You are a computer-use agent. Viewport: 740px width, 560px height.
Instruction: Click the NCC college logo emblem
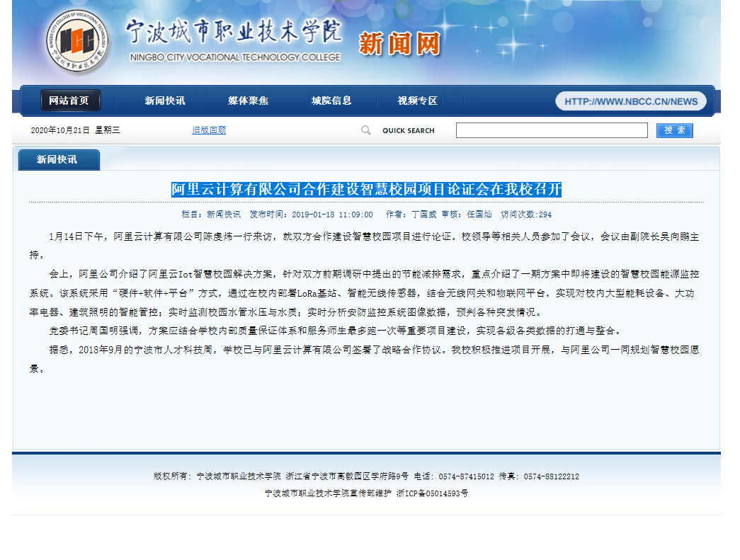point(77,42)
